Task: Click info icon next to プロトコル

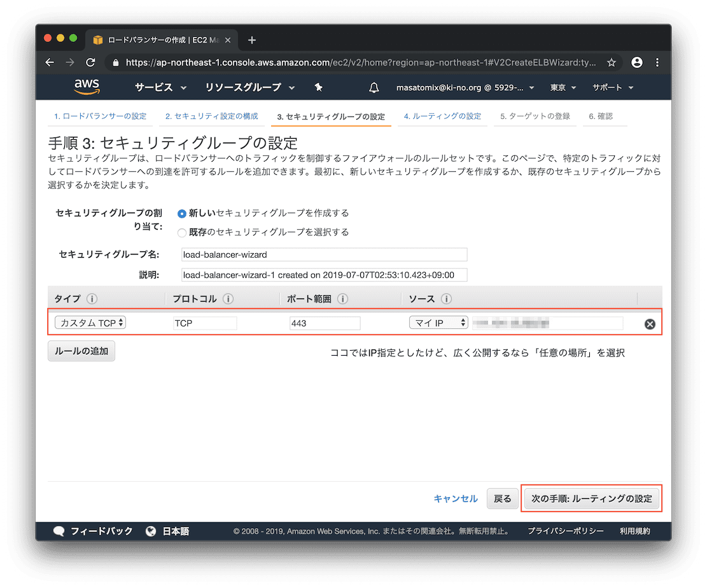Action: click(x=228, y=298)
